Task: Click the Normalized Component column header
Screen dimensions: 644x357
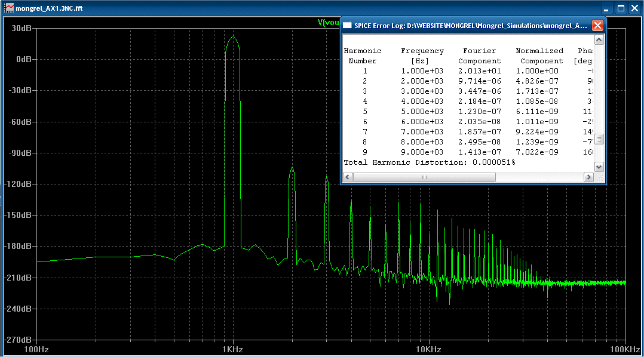Action: click(539, 56)
